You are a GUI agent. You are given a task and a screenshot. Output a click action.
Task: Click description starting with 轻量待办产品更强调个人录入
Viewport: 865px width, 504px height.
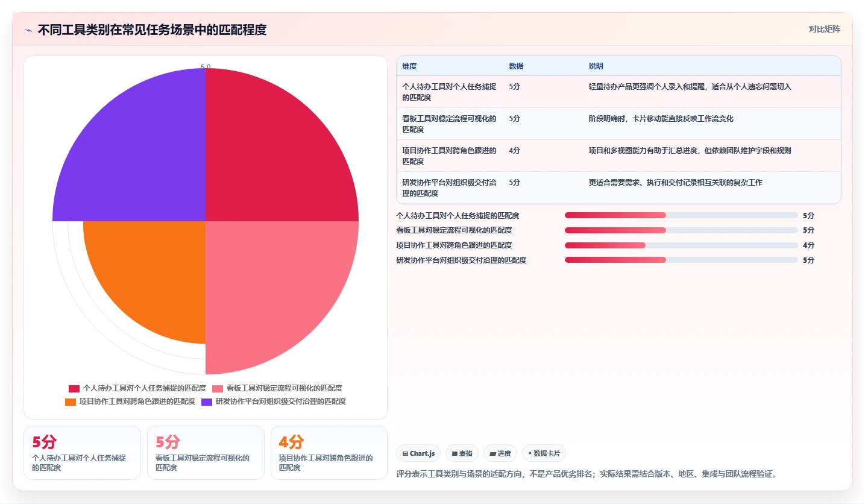(x=690, y=87)
